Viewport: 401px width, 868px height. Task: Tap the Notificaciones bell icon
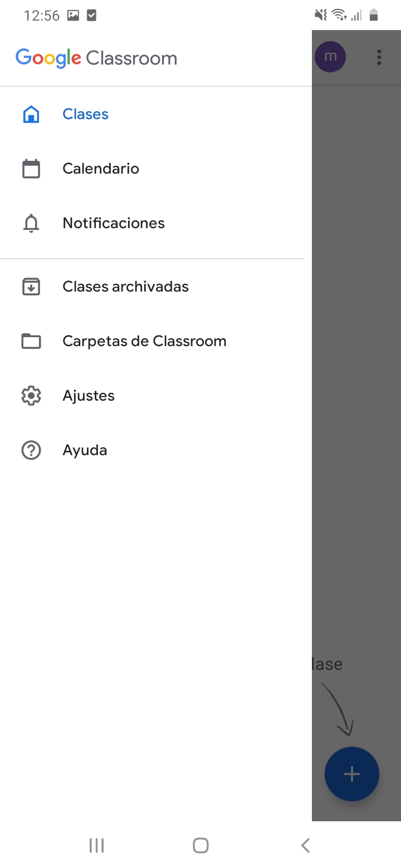coord(31,223)
